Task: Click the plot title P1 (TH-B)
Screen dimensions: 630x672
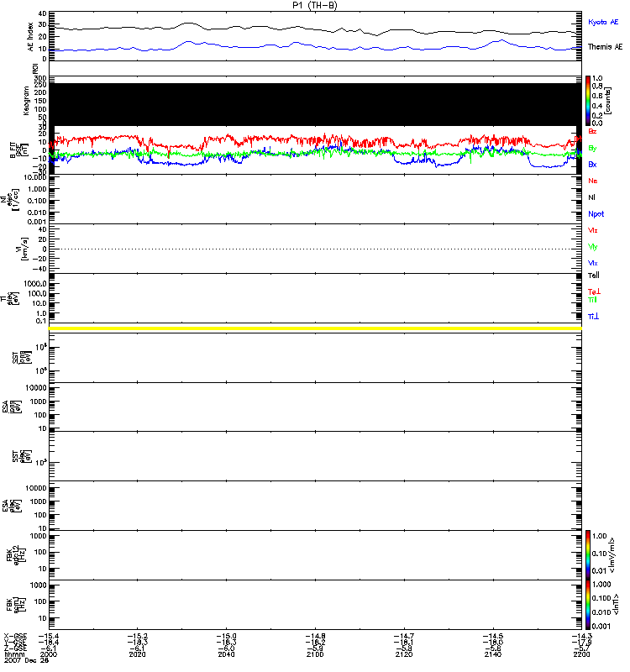Action: [314, 5]
